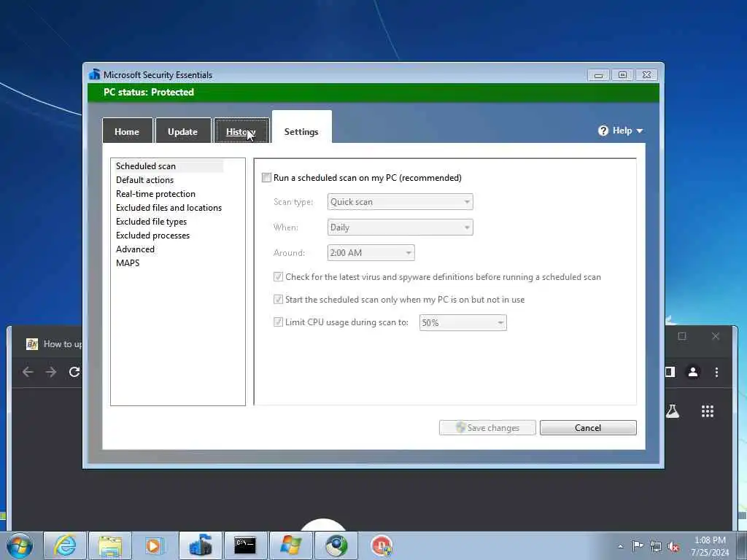Screen dimensions: 747x560
Task: Select the 'How to up' browser tab
Action: coord(54,344)
